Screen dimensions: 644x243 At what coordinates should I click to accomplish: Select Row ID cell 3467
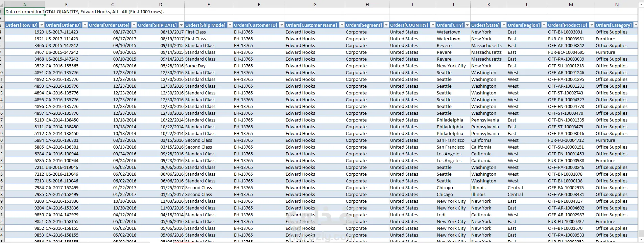(24, 52)
